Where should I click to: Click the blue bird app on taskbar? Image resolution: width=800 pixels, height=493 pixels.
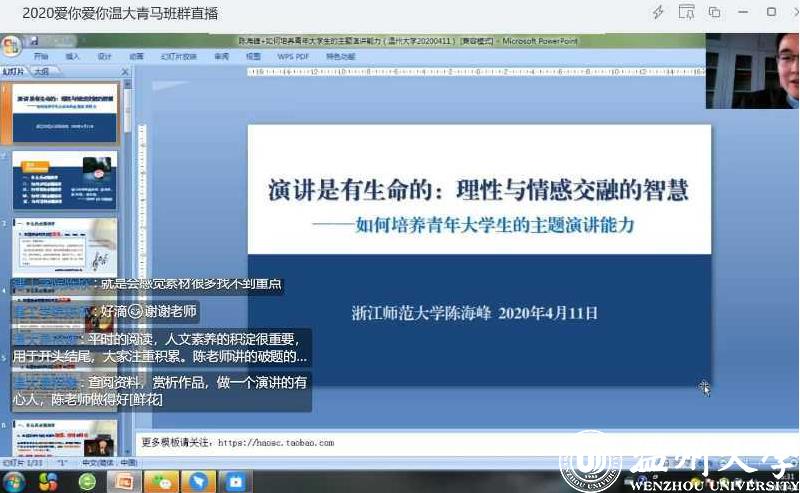(198, 482)
